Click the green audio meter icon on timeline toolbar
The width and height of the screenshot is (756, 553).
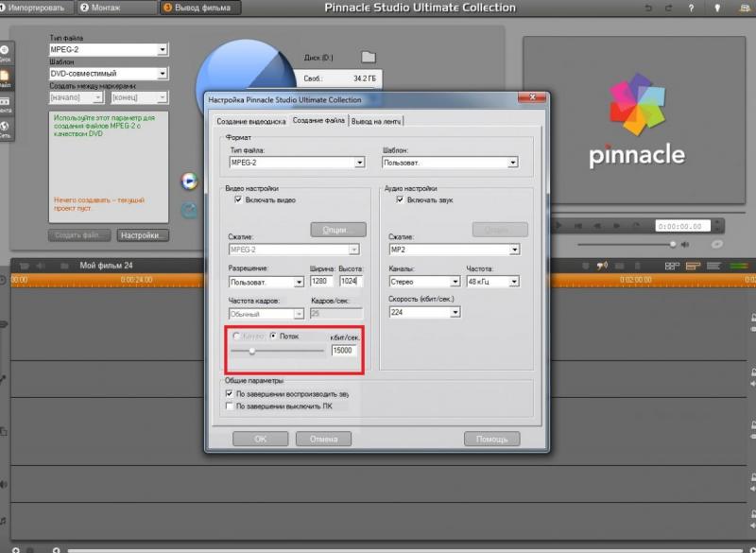[739, 266]
